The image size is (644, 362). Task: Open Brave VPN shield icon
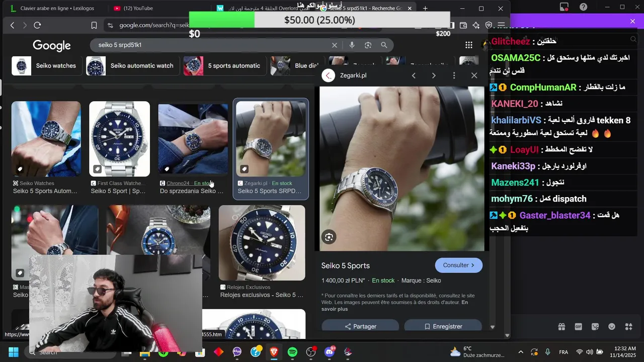489,25
